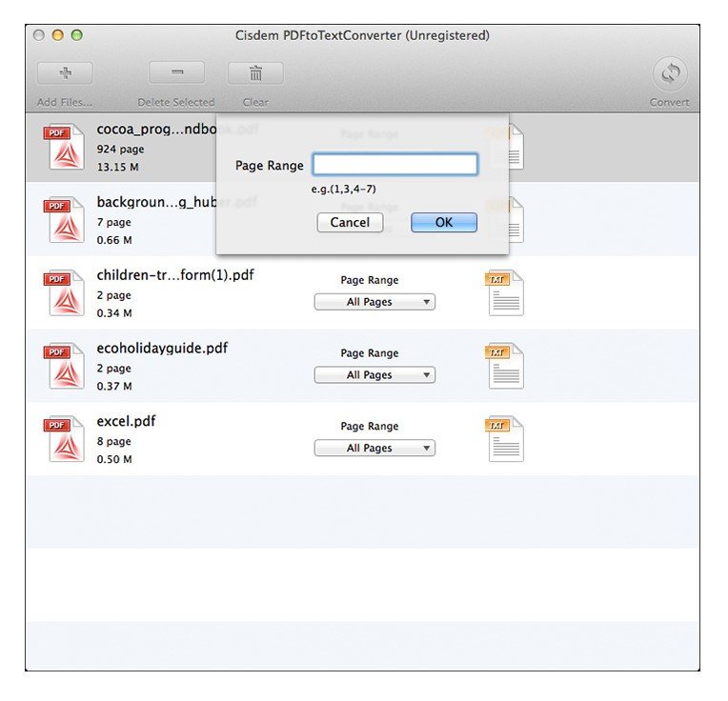Click the Clear toolbar label
This screenshot has width=728, height=701.
(255, 103)
